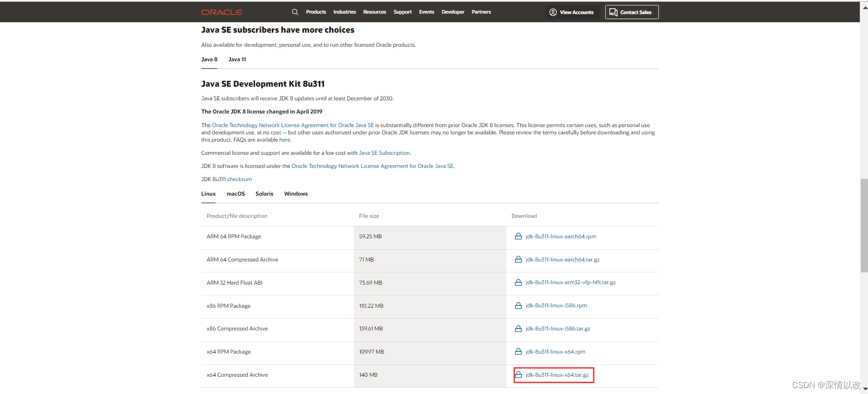Click the 'ARM 32 Hard Float ABI' description
Screen dimensions: 868x394
[x=235, y=283]
